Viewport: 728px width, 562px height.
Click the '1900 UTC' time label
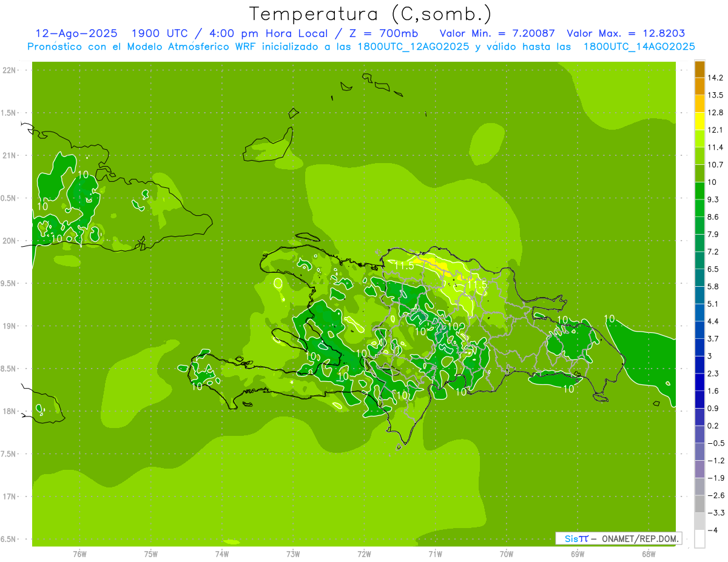[x=160, y=33]
